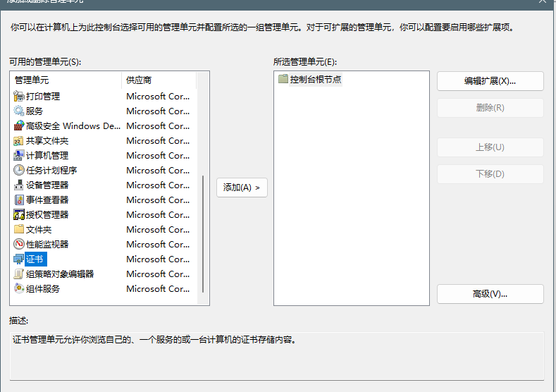
Task: Select the 任务计划程序 clock icon
Action: [x=19, y=171]
